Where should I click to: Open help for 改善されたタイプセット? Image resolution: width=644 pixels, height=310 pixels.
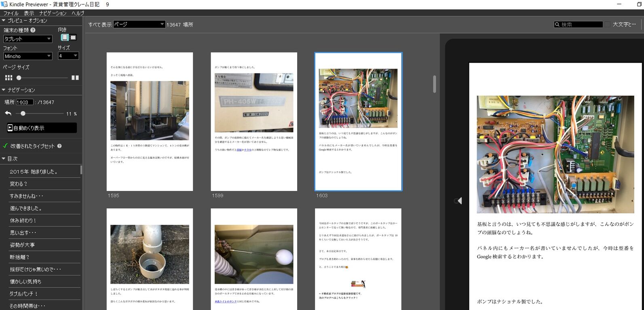(x=59, y=146)
